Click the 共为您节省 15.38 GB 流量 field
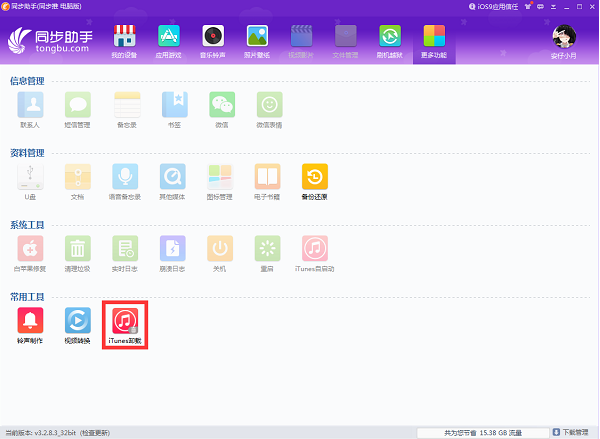Screen dimensions: 600x439 pyautogui.click(x=483, y=432)
